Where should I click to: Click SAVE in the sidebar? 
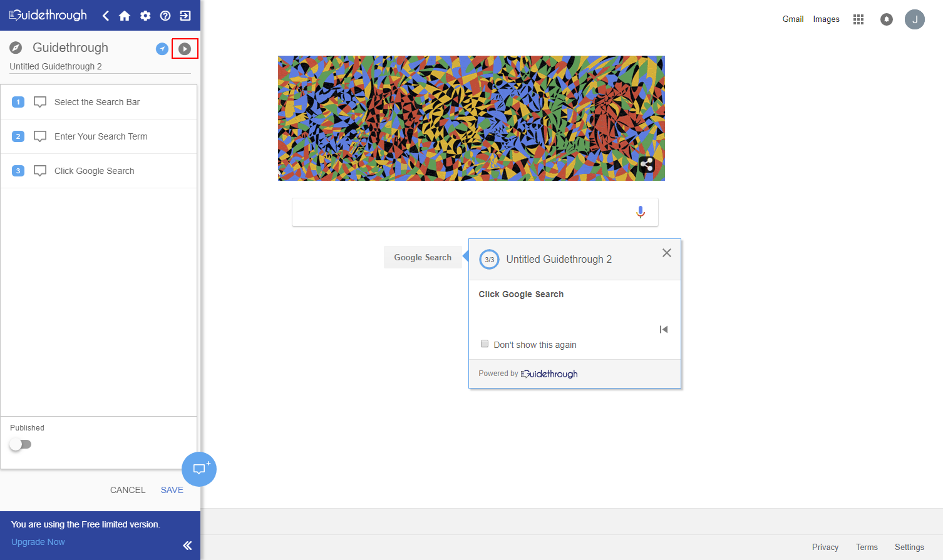[x=172, y=490]
